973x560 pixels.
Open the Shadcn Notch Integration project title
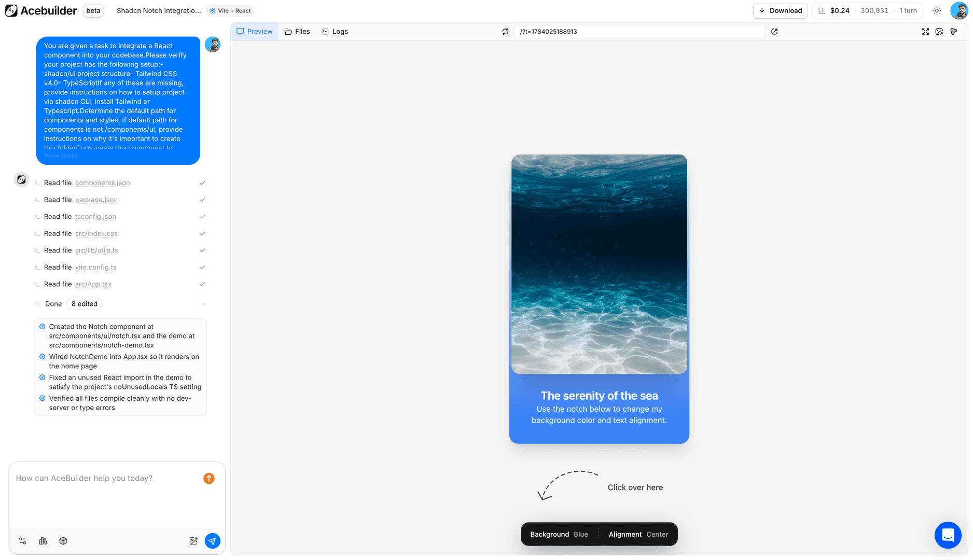159,10
